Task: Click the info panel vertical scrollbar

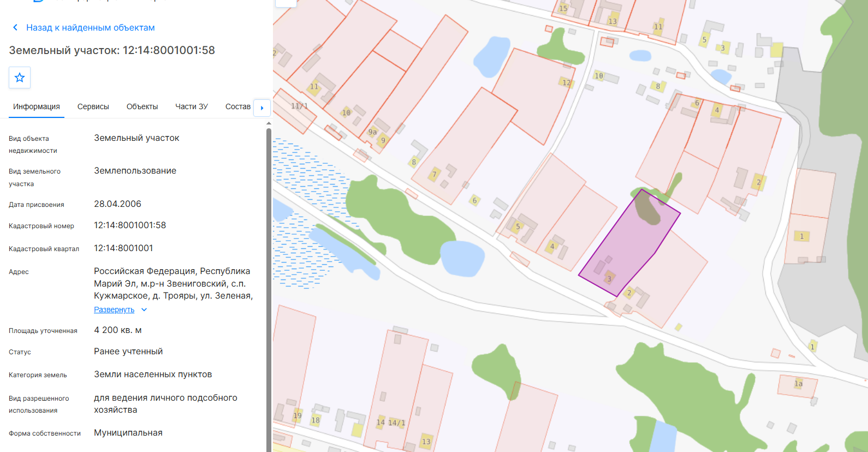Action: (269, 289)
